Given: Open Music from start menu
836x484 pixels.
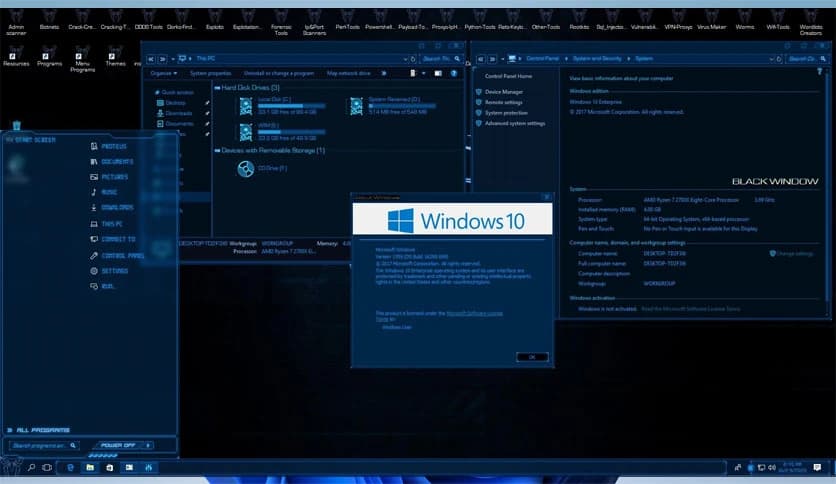Looking at the screenshot, I should point(103,192).
